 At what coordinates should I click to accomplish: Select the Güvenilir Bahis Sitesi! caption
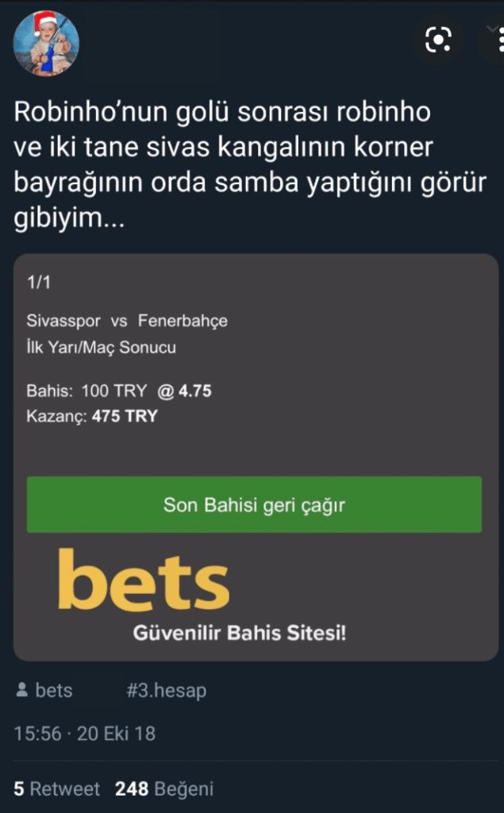coord(240,633)
